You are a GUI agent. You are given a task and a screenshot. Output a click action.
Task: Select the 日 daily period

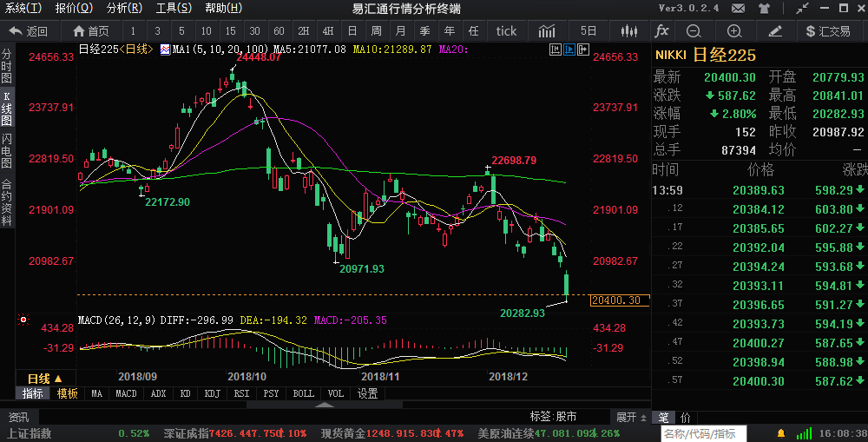coord(352,31)
